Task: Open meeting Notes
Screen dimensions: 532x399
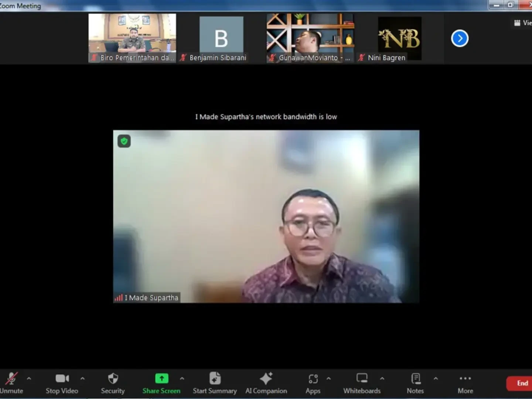Action: 415,383
